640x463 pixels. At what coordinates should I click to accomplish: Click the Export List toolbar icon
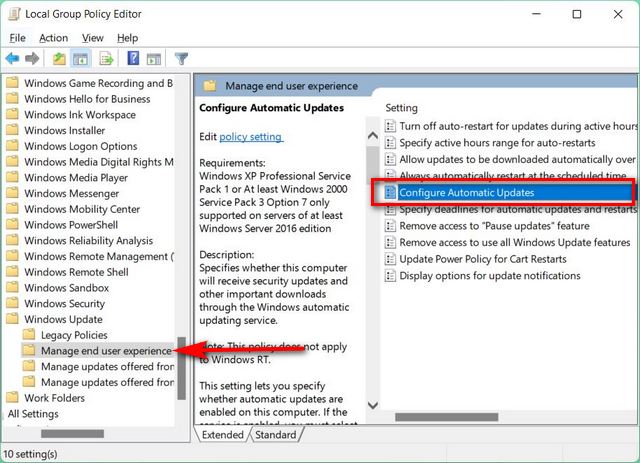tap(105, 59)
